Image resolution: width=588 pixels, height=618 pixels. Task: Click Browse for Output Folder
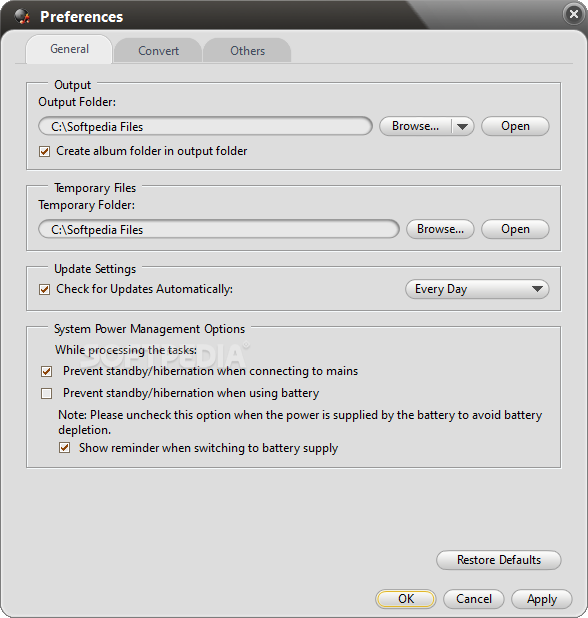415,126
